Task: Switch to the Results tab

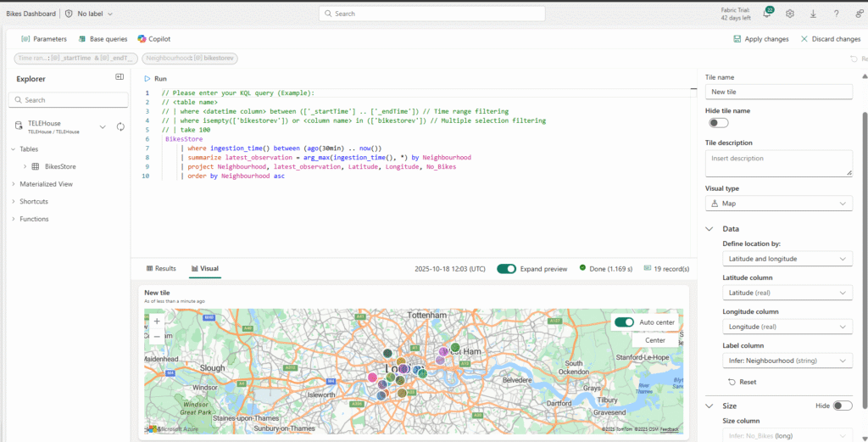Action: tap(161, 269)
